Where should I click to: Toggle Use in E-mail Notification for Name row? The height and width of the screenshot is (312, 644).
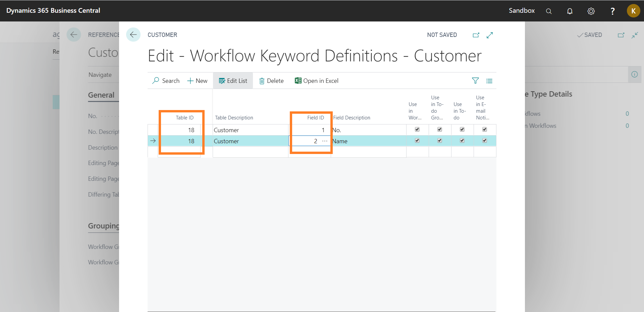pos(485,141)
